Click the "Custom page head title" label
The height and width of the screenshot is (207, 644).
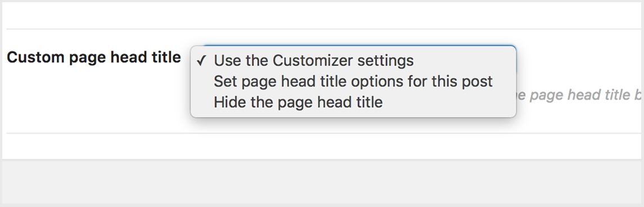click(x=94, y=57)
